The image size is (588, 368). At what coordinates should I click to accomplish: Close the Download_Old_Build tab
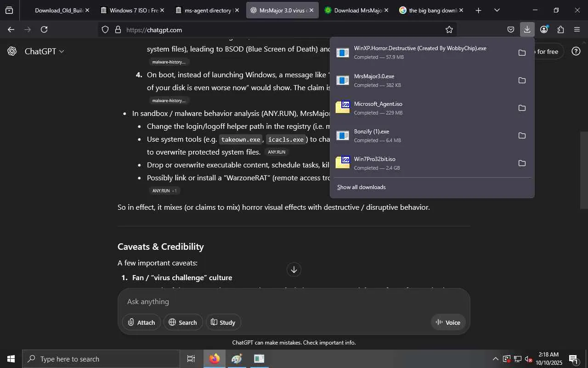(87, 10)
